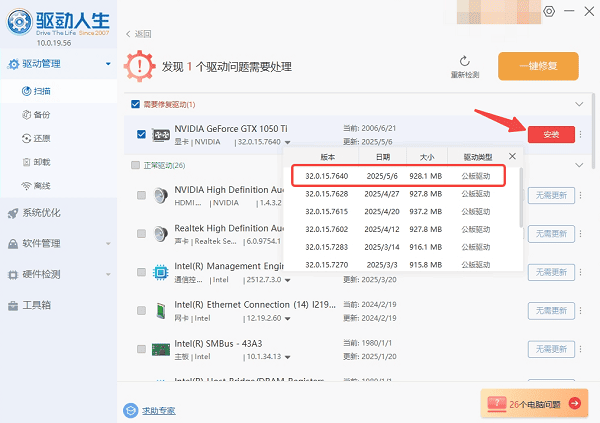Click the 重新检测 refresh icon

[x=465, y=61]
